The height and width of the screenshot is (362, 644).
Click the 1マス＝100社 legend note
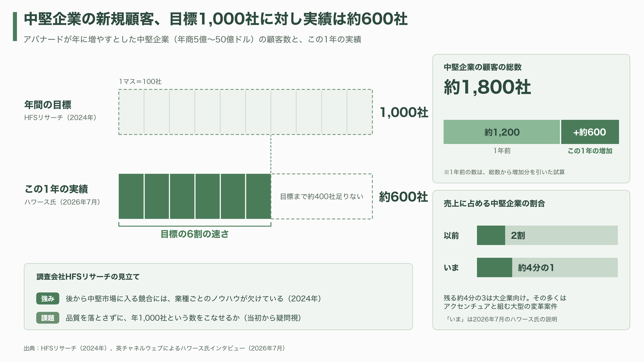pyautogui.click(x=140, y=81)
